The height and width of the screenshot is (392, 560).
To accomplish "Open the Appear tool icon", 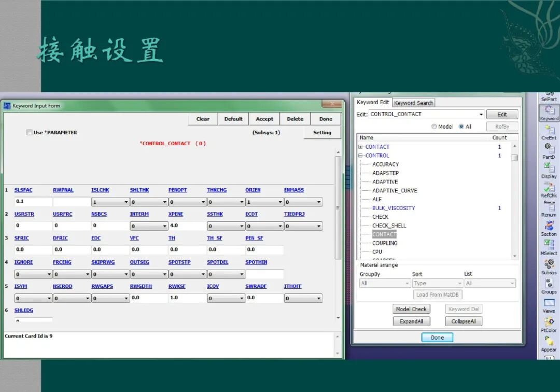I will [x=549, y=344].
